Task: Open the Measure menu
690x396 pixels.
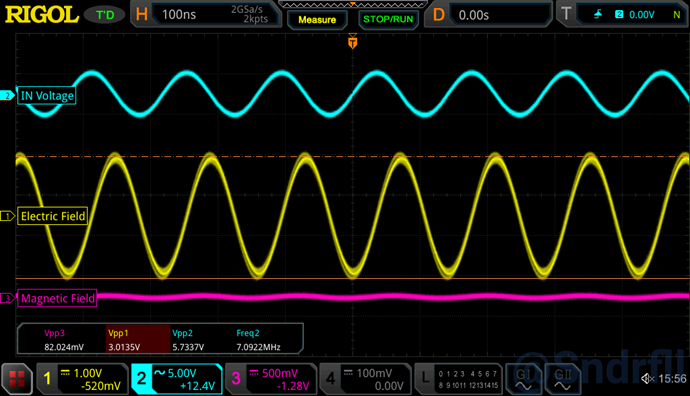Action: 317,20
